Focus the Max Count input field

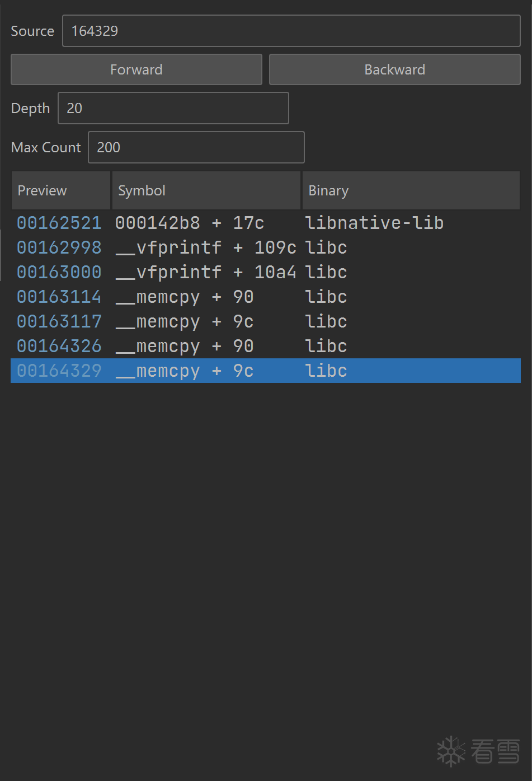[196, 147]
